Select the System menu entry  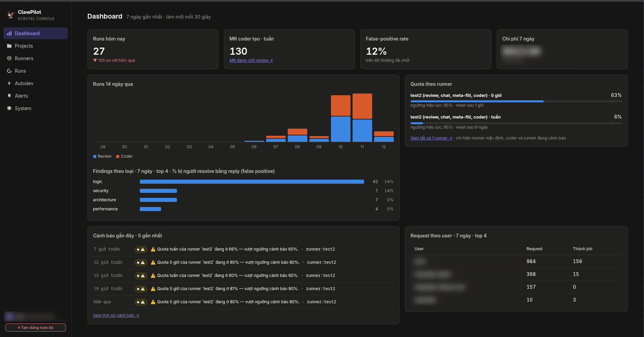coord(35,108)
